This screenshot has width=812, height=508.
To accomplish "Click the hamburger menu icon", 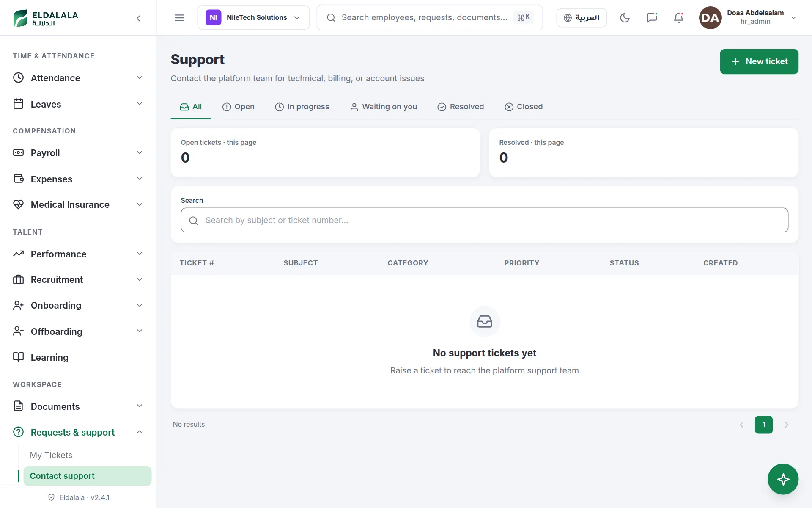I will [179, 18].
